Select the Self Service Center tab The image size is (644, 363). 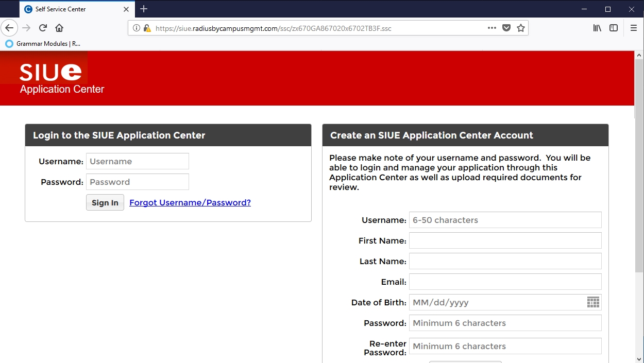point(72,9)
